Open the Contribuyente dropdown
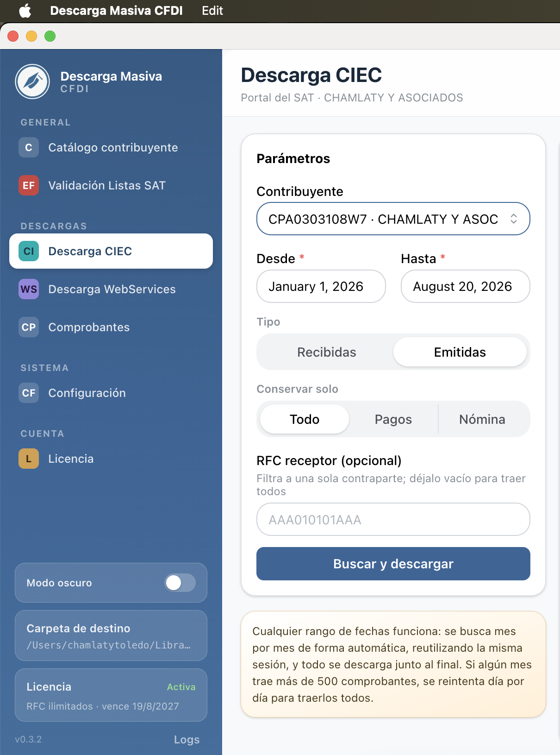560x755 pixels. coord(393,219)
